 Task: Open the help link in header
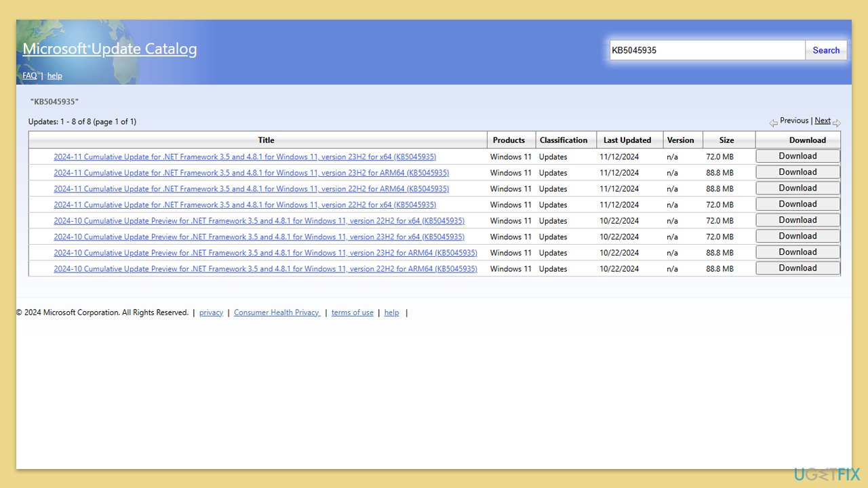pos(55,76)
